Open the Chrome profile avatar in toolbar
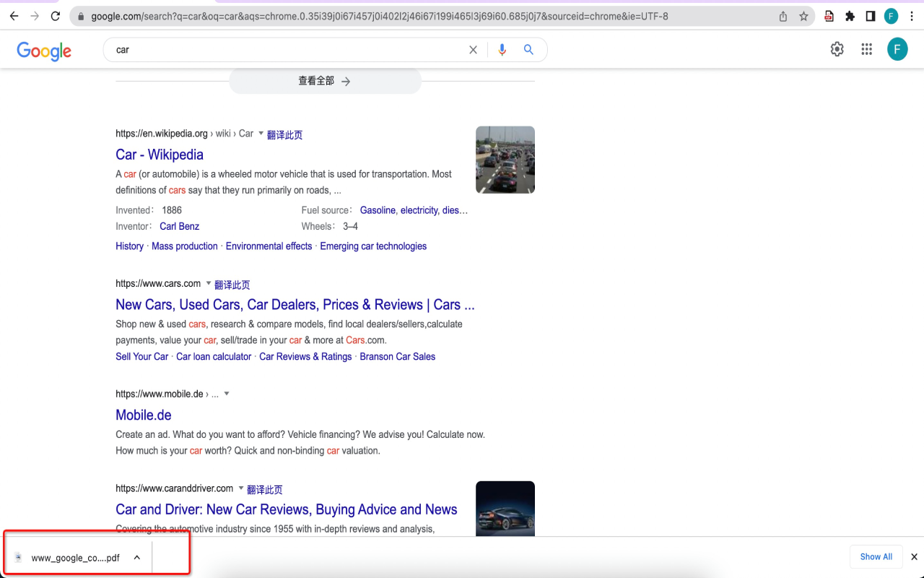The width and height of the screenshot is (924, 578). pyautogui.click(x=892, y=16)
